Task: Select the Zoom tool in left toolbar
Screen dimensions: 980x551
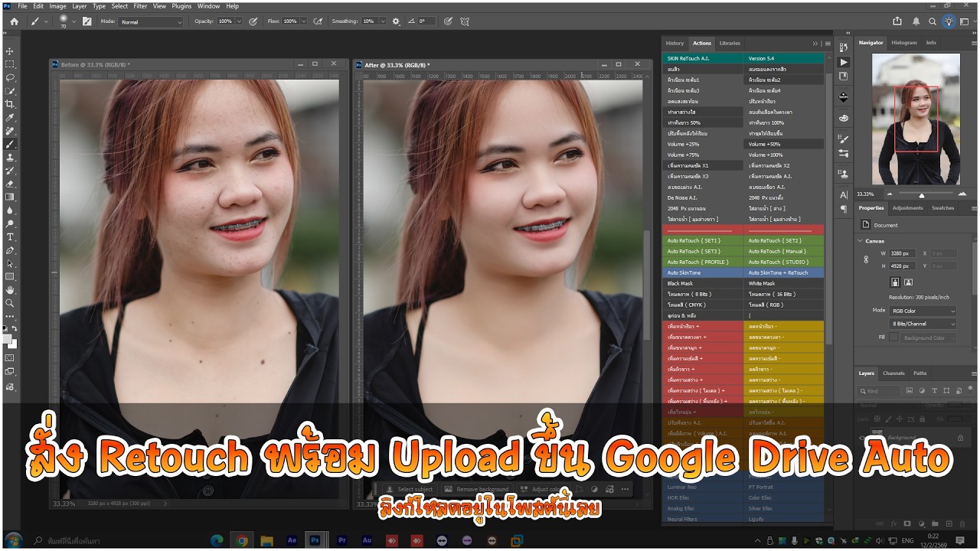Action: tap(10, 303)
